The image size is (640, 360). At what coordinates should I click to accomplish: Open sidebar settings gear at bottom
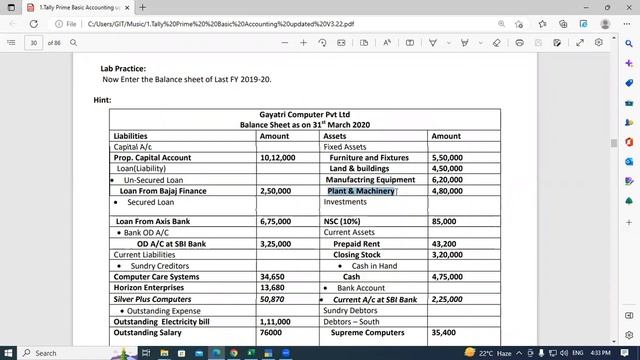point(629,335)
